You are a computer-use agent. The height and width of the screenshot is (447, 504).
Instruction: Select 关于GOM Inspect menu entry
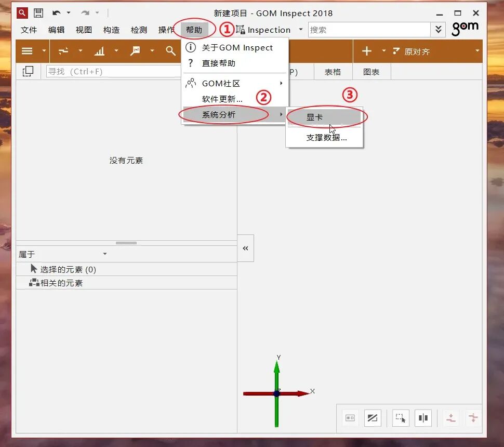[x=235, y=48]
